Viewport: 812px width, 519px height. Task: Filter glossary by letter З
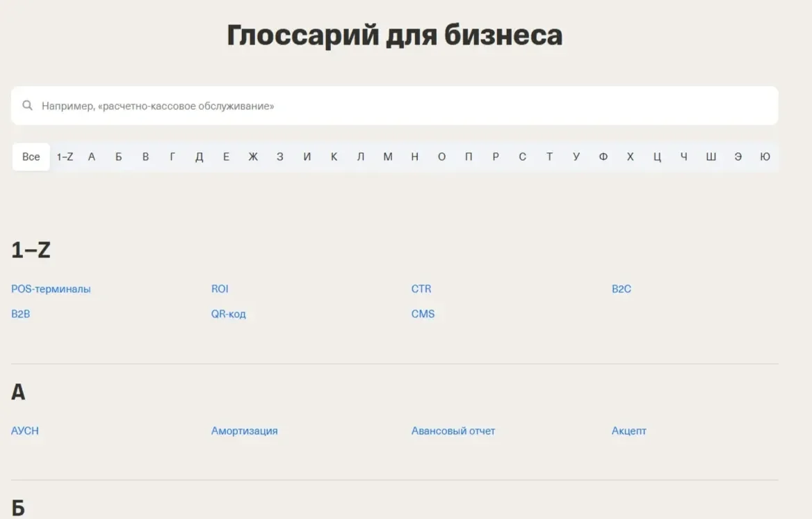coord(280,157)
